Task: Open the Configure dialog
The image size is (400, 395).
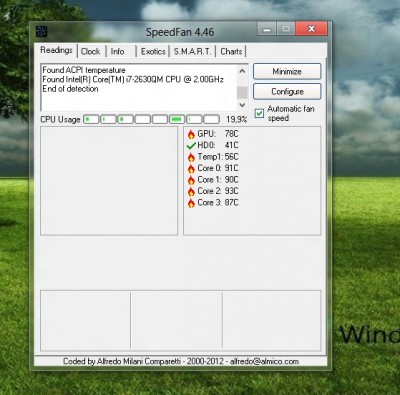Action: [x=287, y=91]
